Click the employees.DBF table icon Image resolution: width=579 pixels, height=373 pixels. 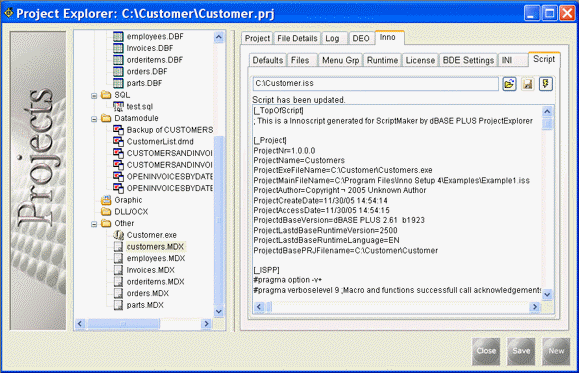click(x=118, y=36)
